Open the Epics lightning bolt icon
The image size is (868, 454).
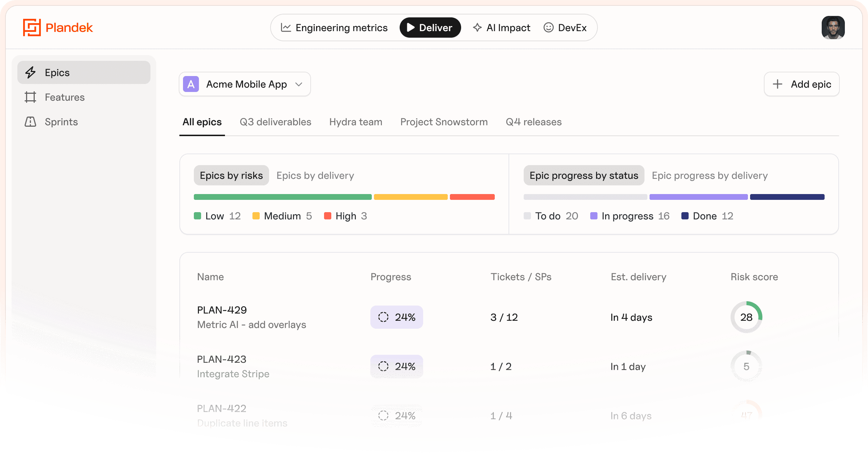31,72
